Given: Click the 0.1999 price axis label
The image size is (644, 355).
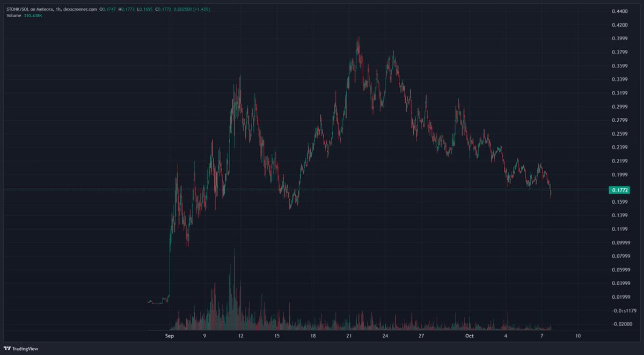Looking at the screenshot, I should [619, 175].
